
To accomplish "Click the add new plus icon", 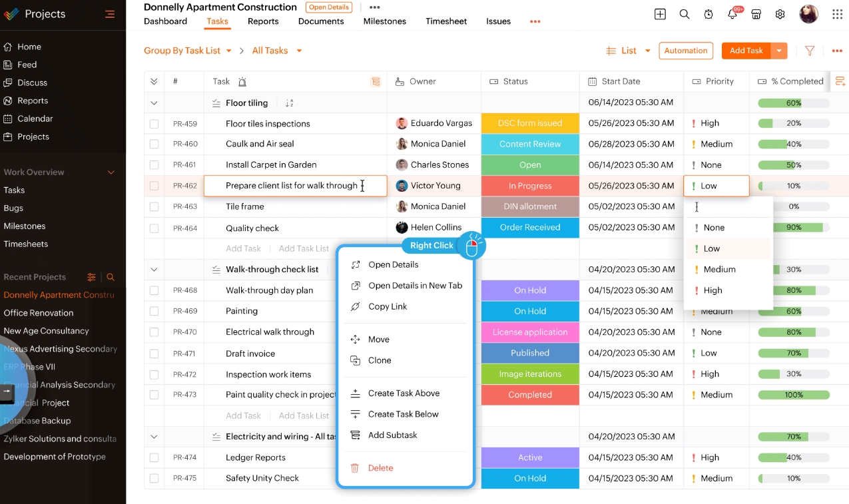I will [x=660, y=13].
